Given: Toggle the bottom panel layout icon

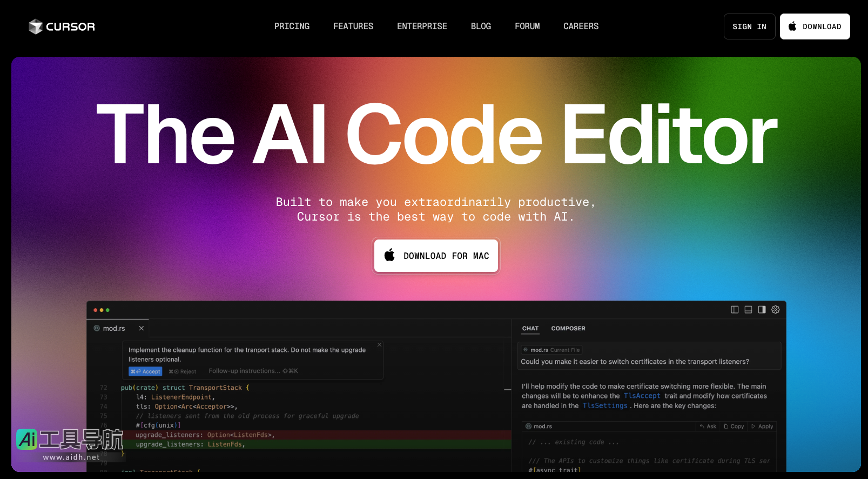Looking at the screenshot, I should point(748,310).
